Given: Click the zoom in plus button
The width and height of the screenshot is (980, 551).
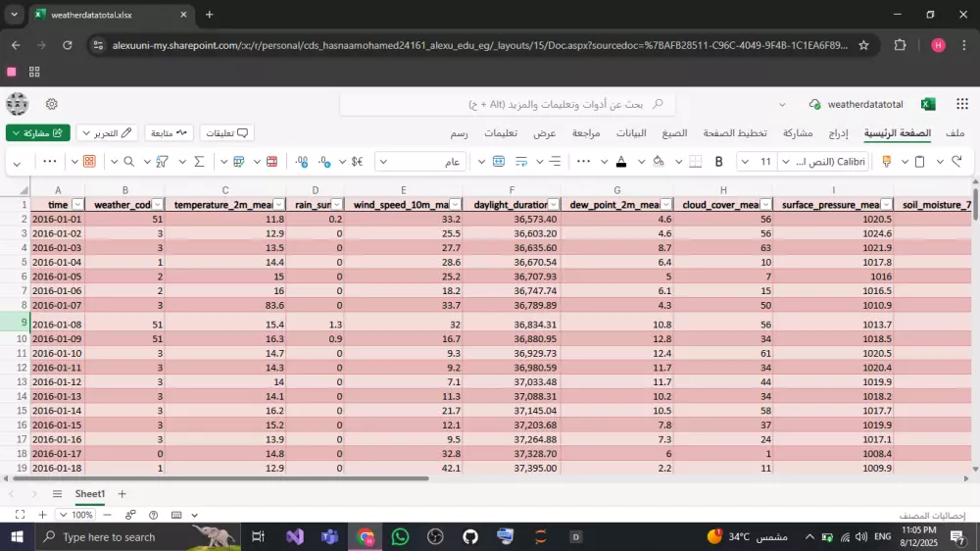Looking at the screenshot, I should click(x=42, y=515).
